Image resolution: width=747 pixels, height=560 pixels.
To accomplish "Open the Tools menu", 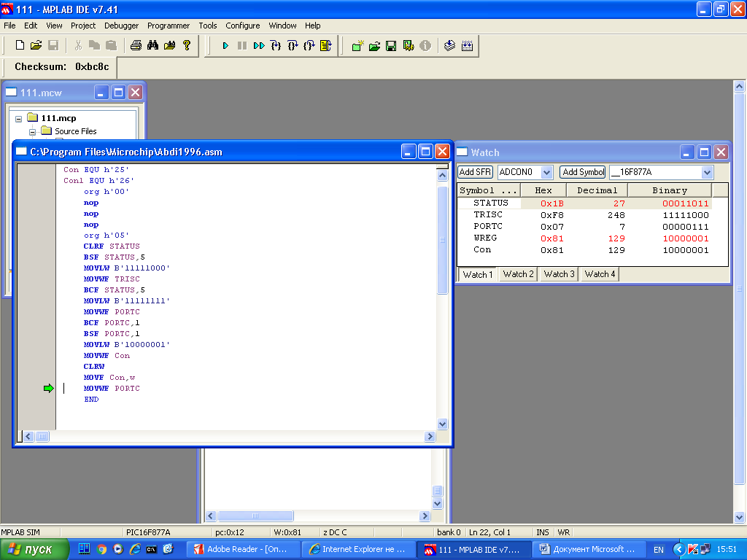I will [208, 26].
